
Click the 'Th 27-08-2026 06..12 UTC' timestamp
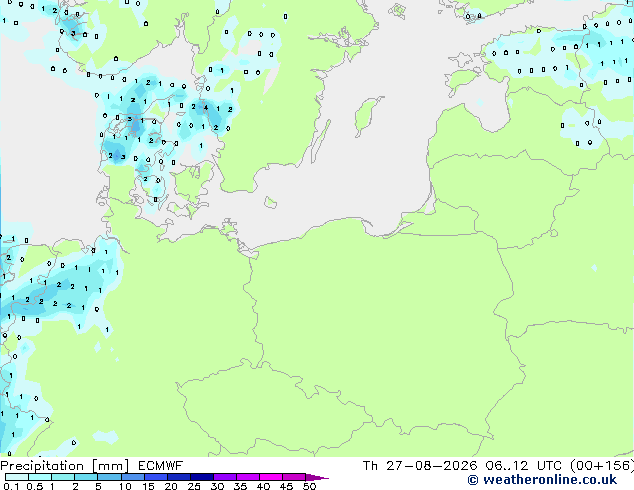(x=463, y=466)
